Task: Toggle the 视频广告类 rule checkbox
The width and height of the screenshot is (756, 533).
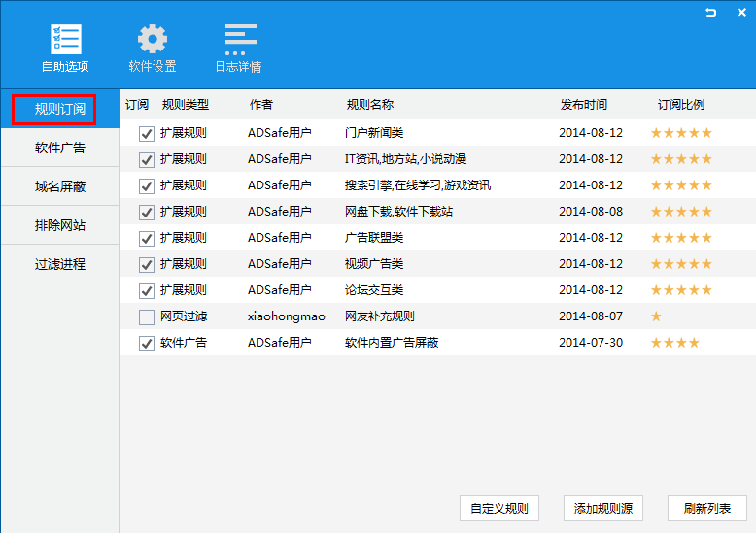Action: click(147, 264)
